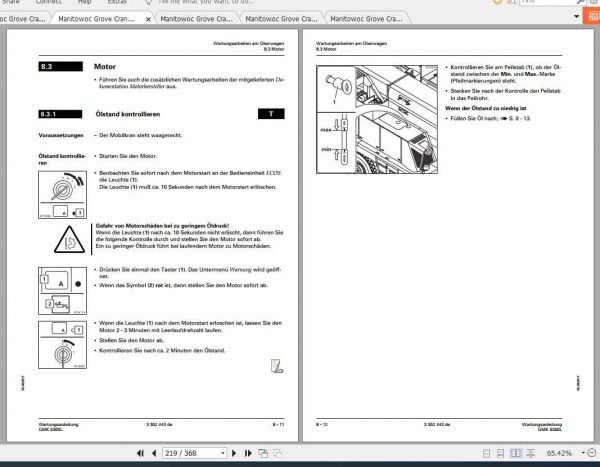Click the ignition key figure with lamp 1
This screenshot has height=467, width=600.
(62, 195)
